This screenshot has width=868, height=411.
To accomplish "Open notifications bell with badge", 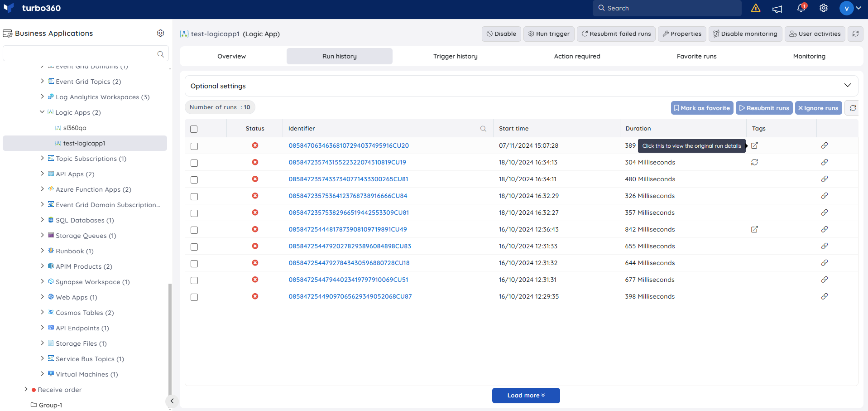I will pos(801,8).
